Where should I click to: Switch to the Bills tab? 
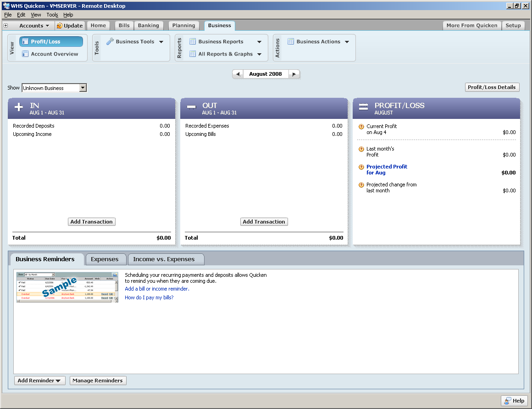click(x=124, y=26)
